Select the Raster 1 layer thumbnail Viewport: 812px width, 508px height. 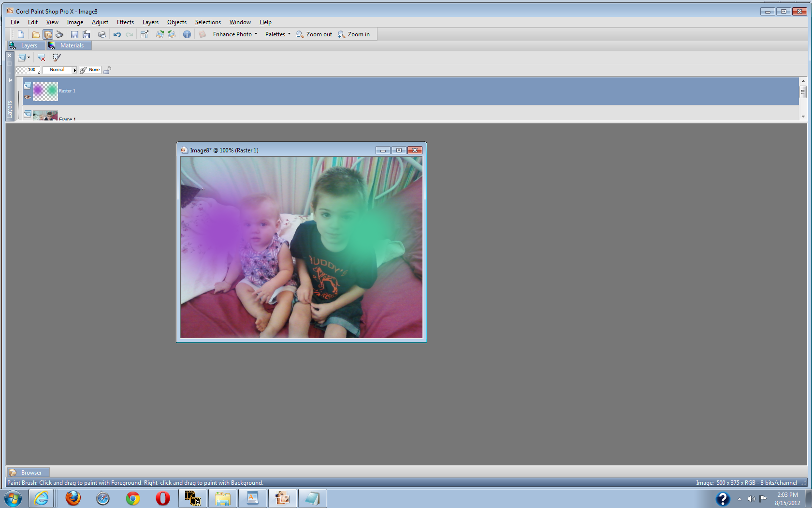(45, 91)
